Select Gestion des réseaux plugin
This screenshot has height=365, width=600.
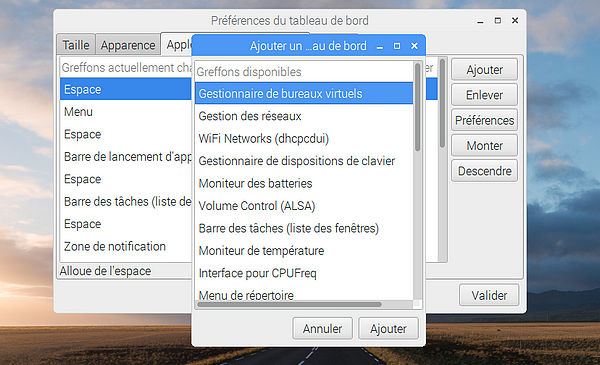(304, 116)
